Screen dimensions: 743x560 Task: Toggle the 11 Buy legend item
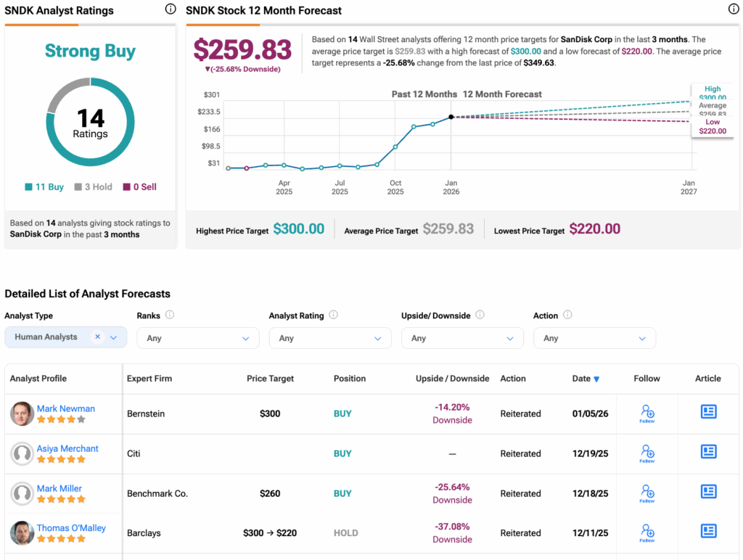coord(44,187)
